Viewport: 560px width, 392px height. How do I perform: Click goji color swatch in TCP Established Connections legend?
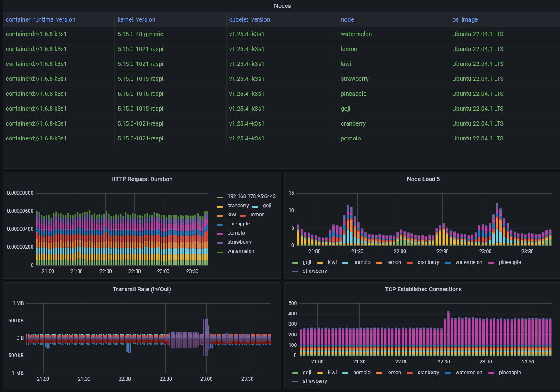point(295,373)
